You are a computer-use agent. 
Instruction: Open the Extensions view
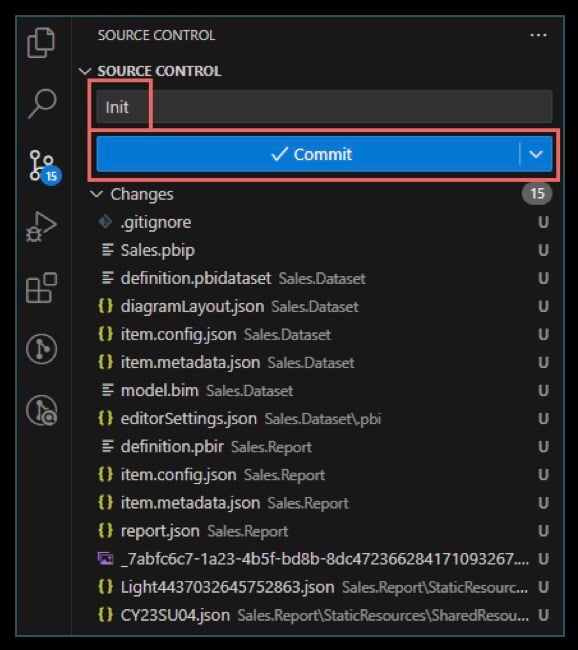tap(41, 287)
